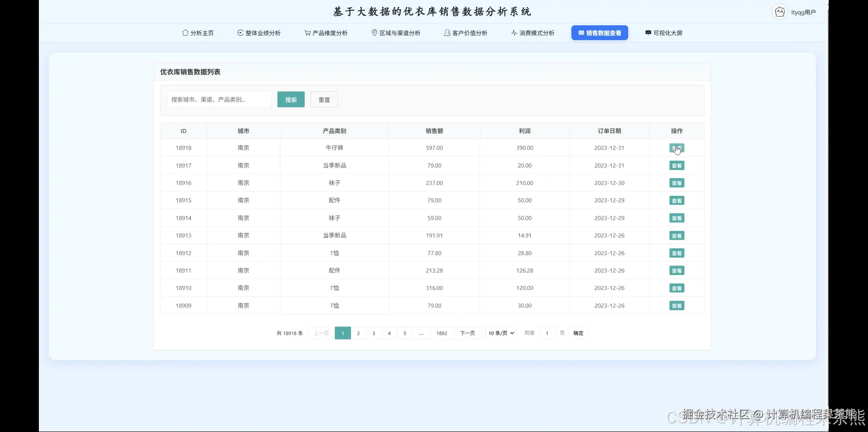868x432 pixels.
Task: Open the 分析主页 home tab
Action: [198, 33]
